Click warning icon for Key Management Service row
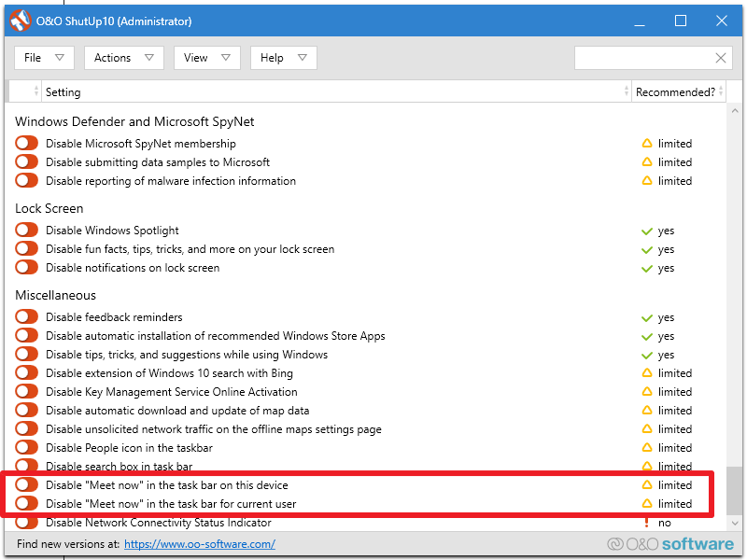The image size is (747, 560). tap(646, 391)
